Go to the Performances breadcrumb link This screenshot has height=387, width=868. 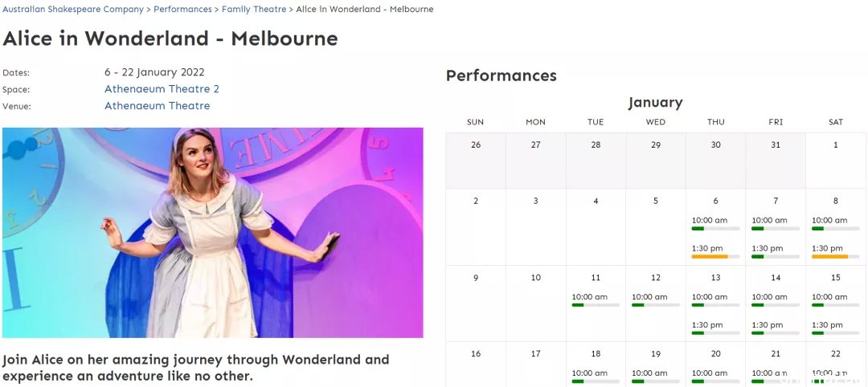pyautogui.click(x=182, y=10)
